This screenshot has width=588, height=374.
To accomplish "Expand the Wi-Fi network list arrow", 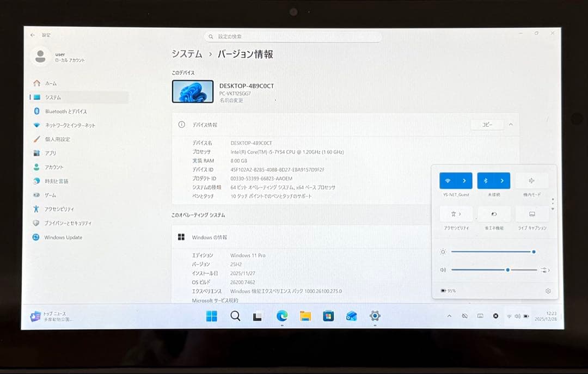I will pos(463,180).
